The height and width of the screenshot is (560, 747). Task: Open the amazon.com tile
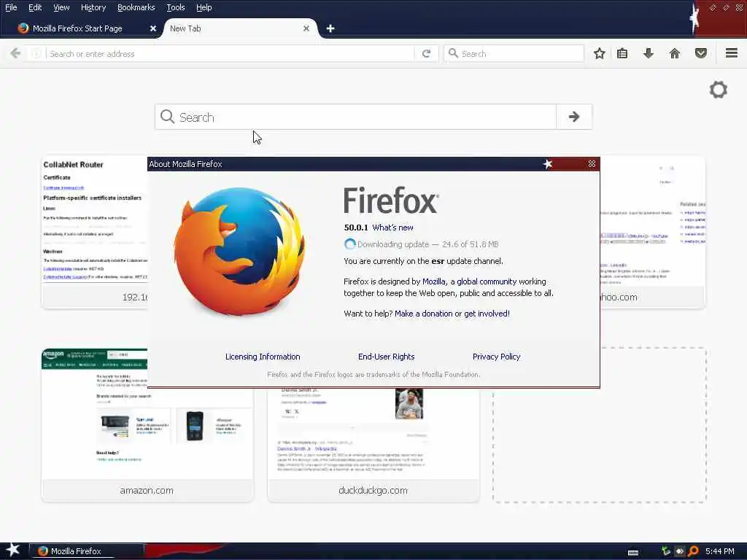pos(147,425)
